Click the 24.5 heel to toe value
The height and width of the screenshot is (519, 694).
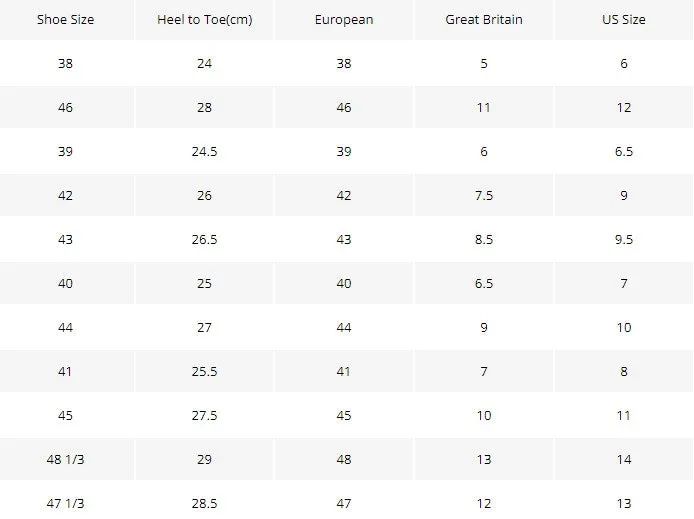tap(204, 151)
